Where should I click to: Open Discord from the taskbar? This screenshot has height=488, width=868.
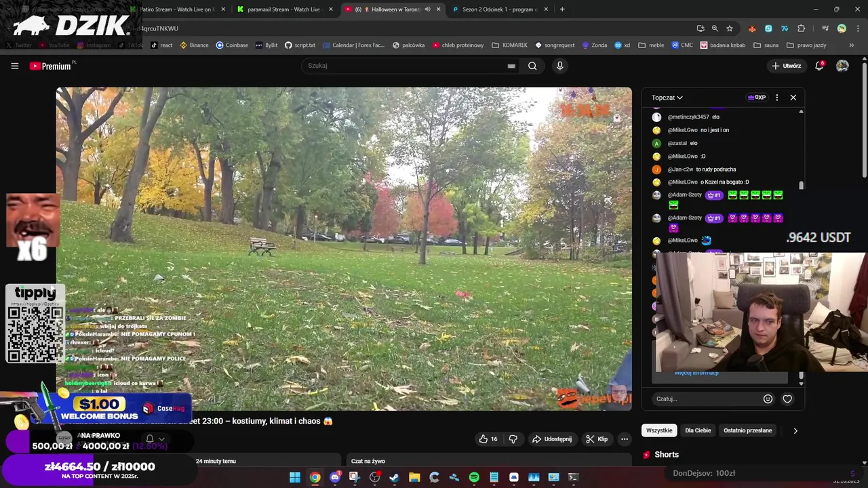[x=334, y=477]
